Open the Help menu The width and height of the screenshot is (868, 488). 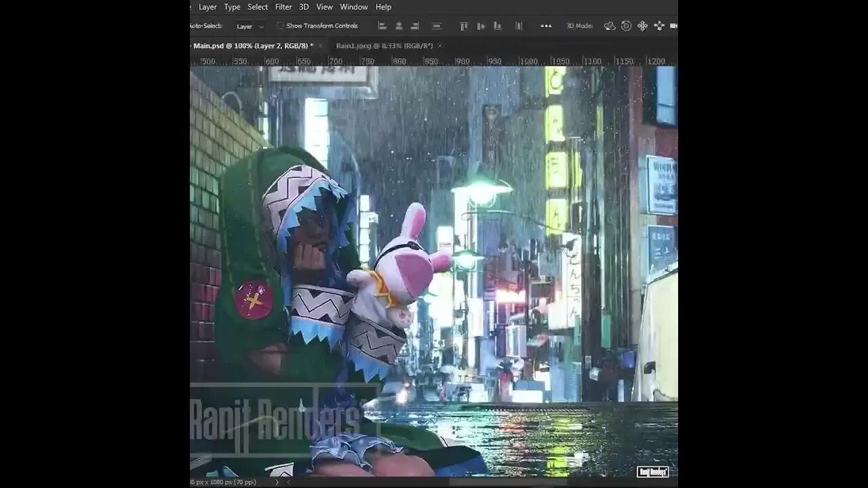click(383, 7)
